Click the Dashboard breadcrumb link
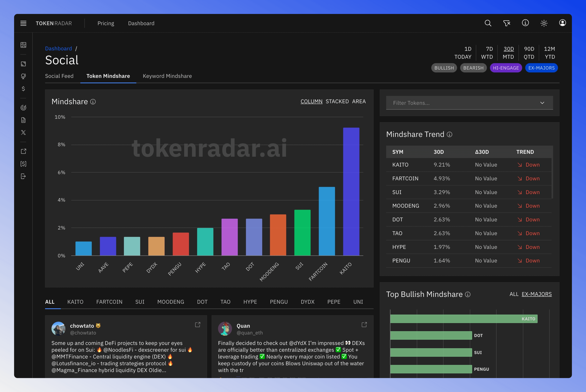 click(58, 49)
